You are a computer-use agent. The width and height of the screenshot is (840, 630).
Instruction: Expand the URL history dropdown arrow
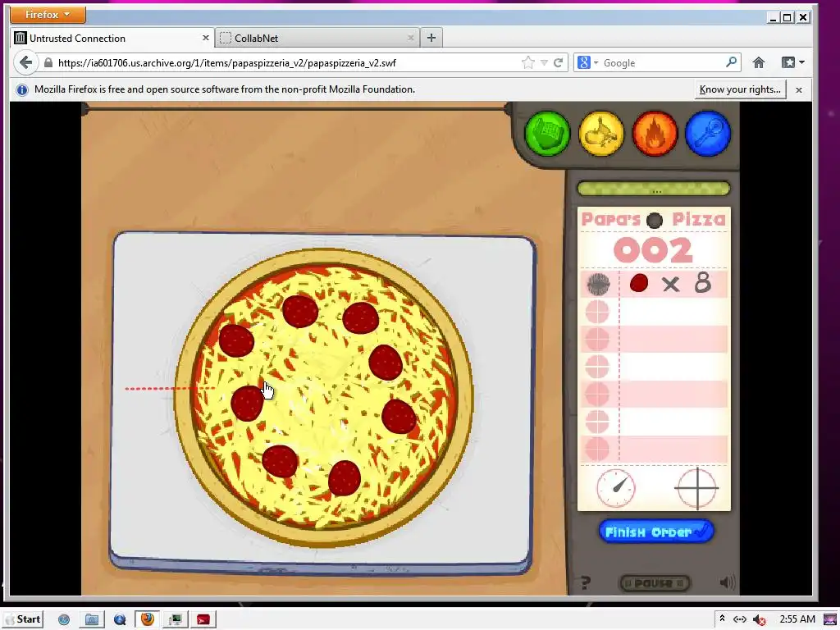(x=544, y=62)
